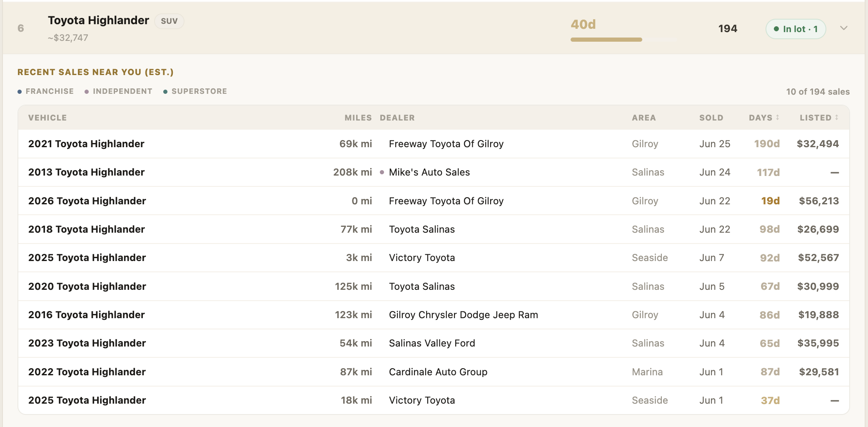
Task: Sort the table by the LISTED column
Action: [x=819, y=118]
